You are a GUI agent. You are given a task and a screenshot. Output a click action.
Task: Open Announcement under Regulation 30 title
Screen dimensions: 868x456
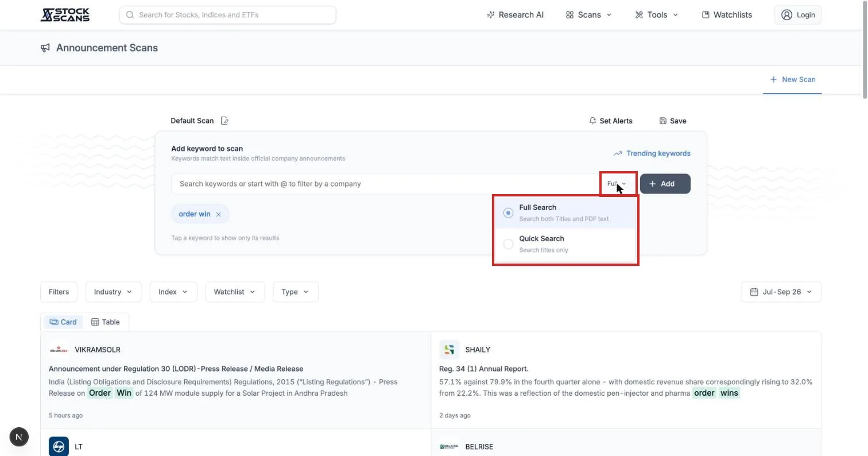pyautogui.click(x=176, y=369)
